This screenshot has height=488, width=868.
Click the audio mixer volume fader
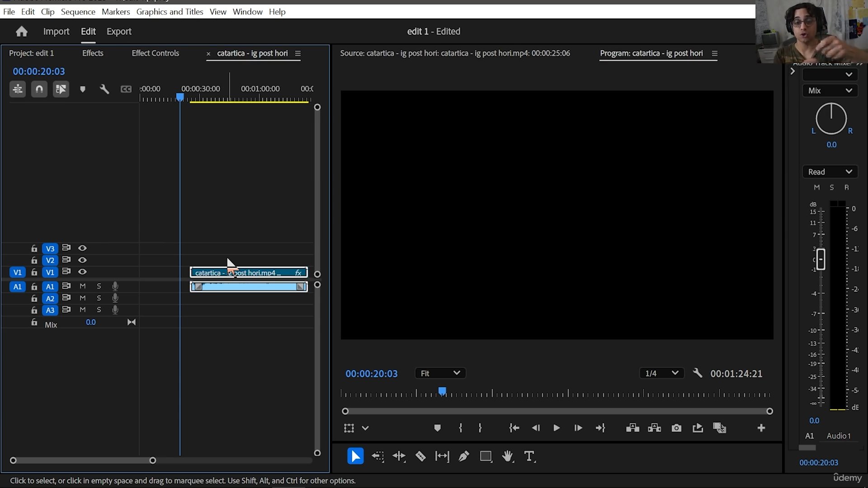pyautogui.click(x=821, y=259)
